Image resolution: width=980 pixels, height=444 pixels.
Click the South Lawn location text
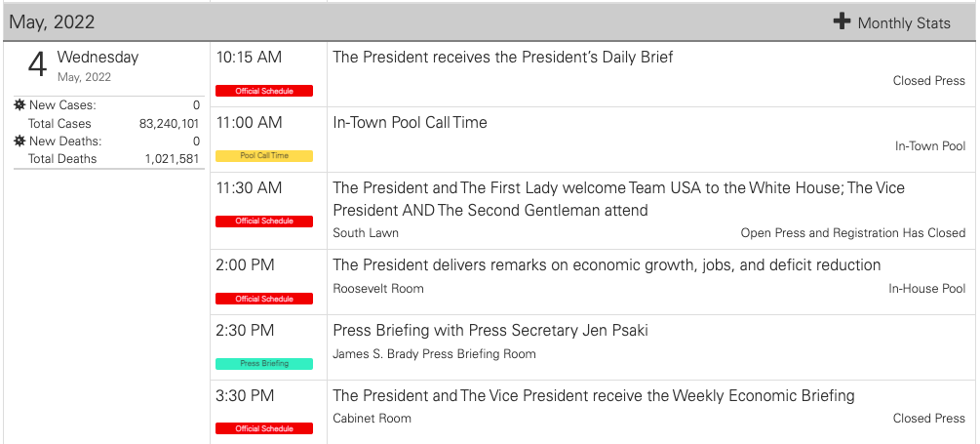(366, 232)
